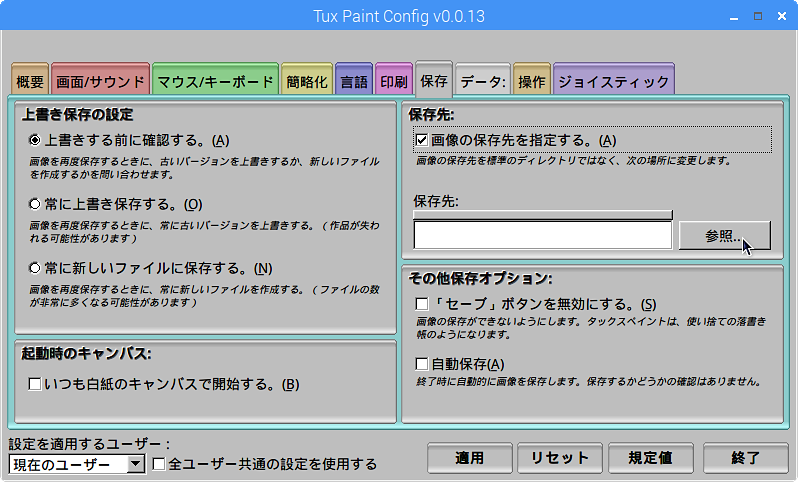The height and width of the screenshot is (482, 798).
Task: Choose 常に上書き保存する radio option
Action: point(35,204)
